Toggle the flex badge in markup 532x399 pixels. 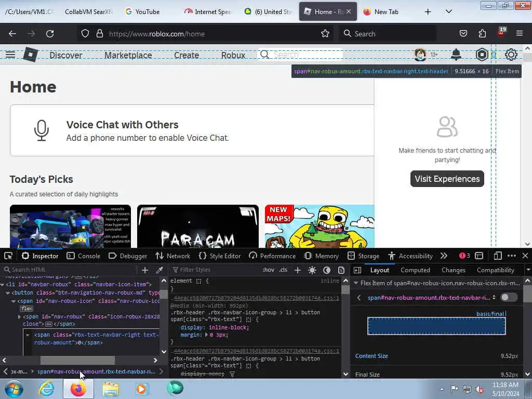(26, 309)
